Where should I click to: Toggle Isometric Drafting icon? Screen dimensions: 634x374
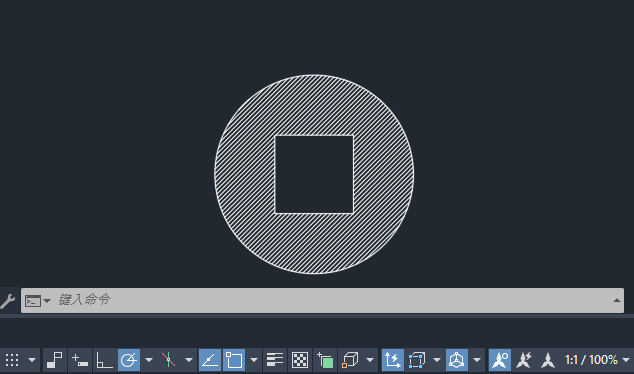pos(169,360)
